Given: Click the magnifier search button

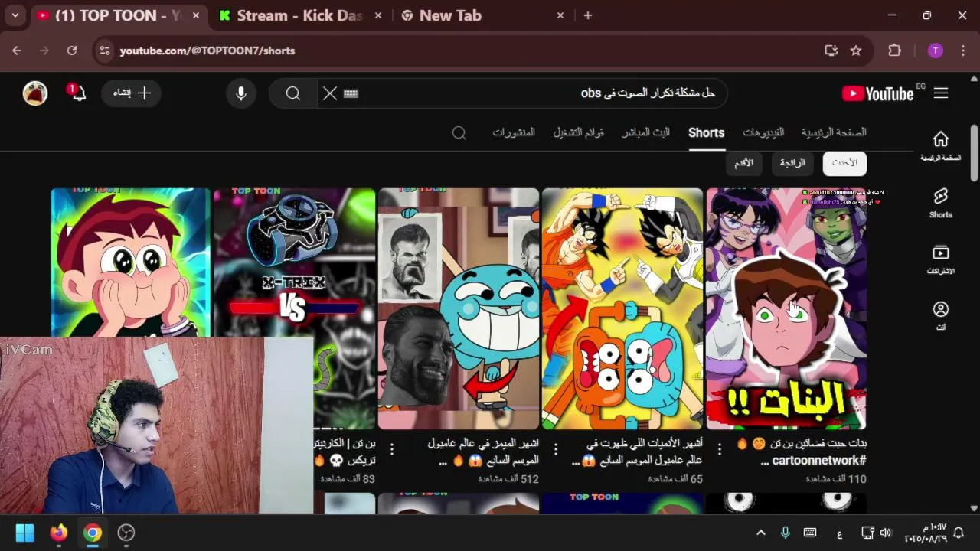Looking at the screenshot, I should pos(293,93).
